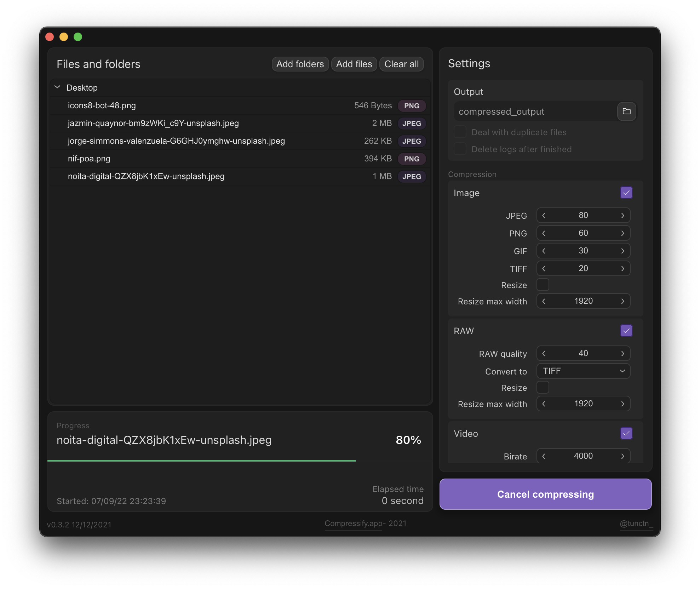Viewport: 700px width, 589px height.
Task: Increase JPEG quality with right arrow
Action: coord(622,216)
